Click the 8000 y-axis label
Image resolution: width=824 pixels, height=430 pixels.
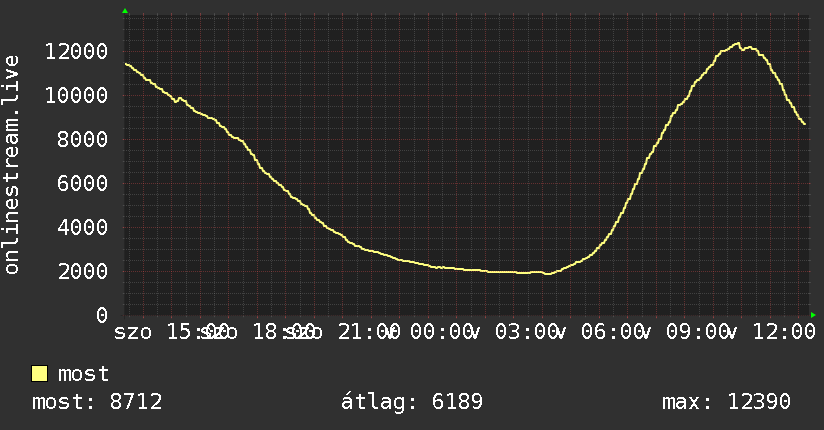[83, 139]
